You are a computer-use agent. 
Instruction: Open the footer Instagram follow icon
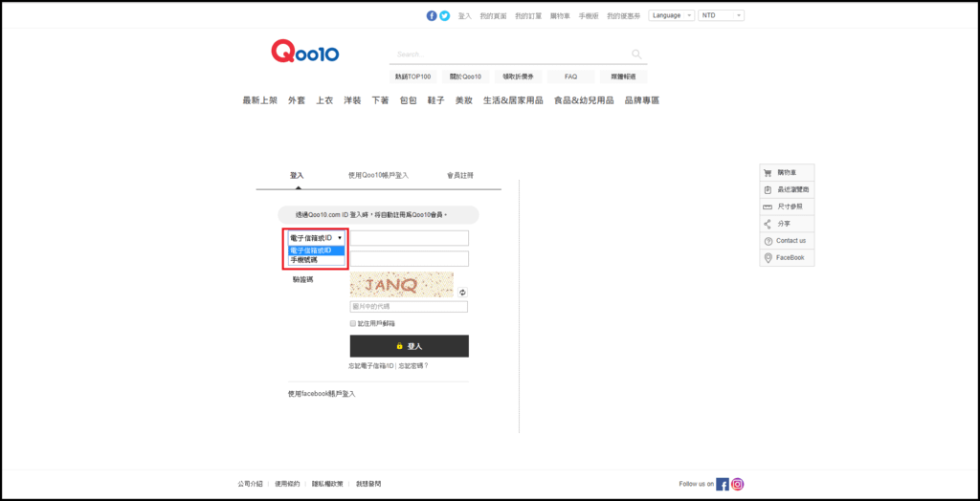tap(738, 484)
